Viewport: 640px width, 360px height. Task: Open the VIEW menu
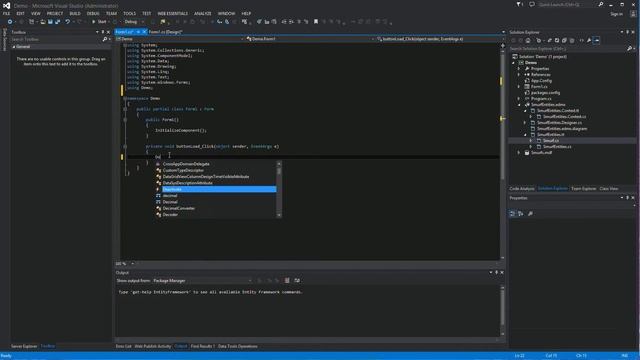click(x=36, y=13)
